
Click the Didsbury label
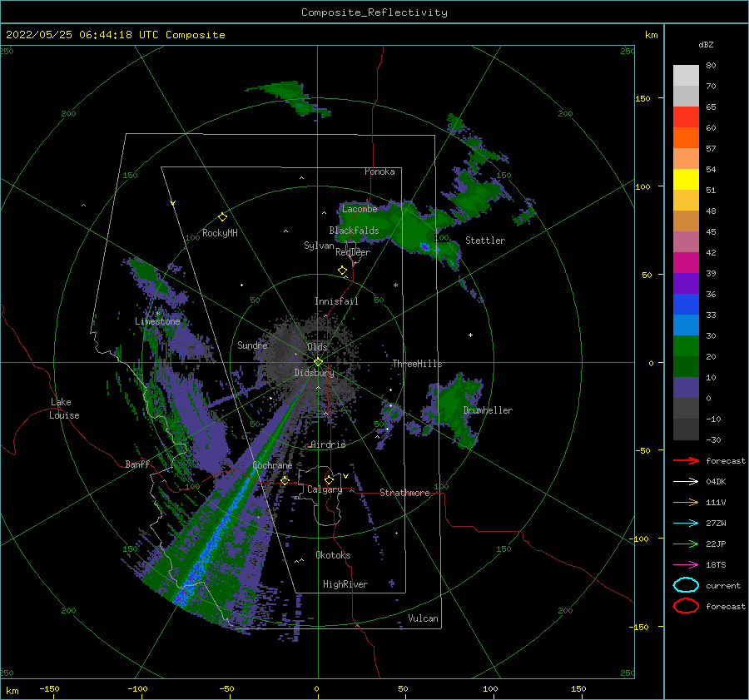(314, 373)
